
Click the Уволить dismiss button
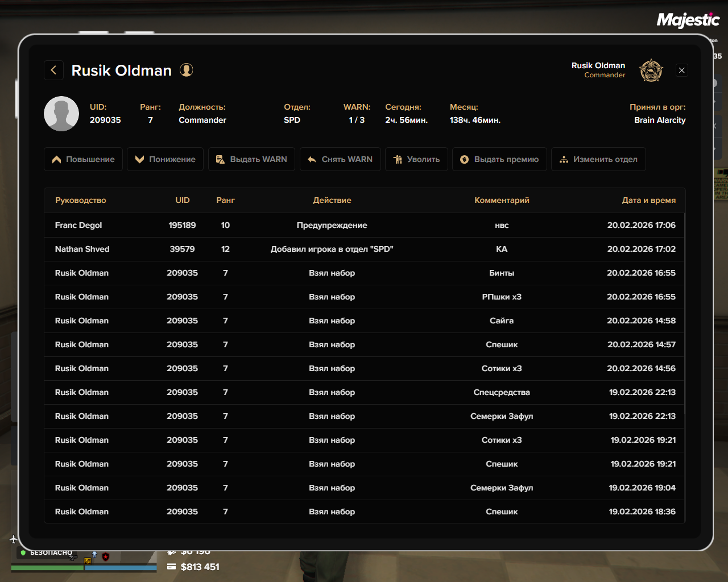pos(416,159)
